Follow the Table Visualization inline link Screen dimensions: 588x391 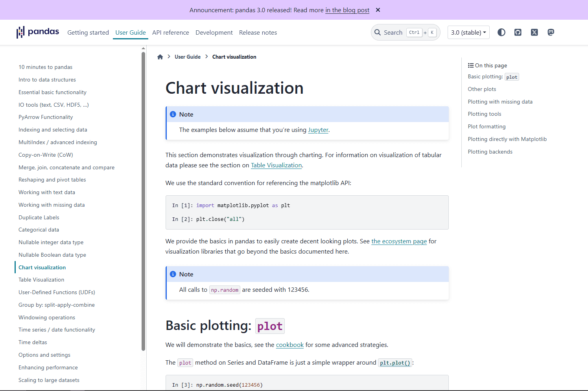click(x=276, y=165)
